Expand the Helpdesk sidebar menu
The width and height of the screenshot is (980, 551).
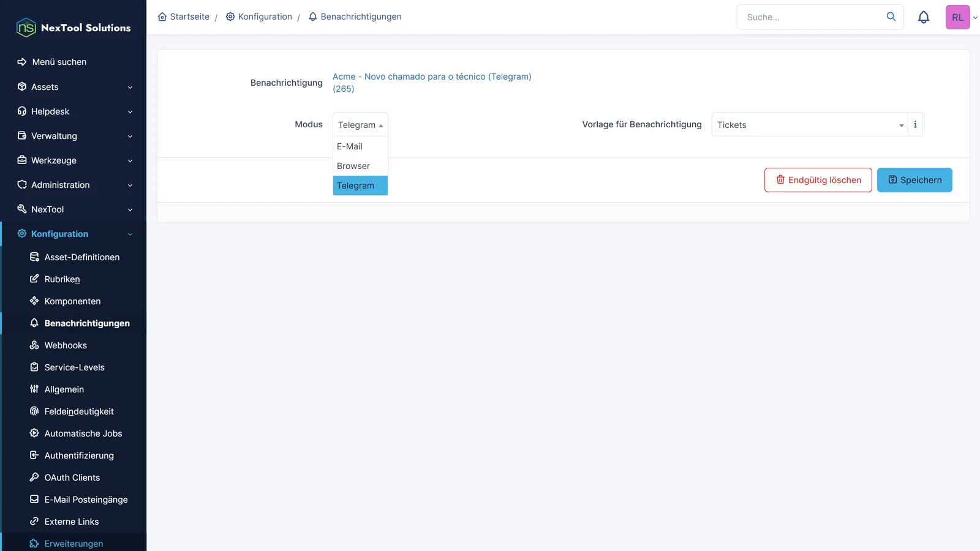(x=73, y=111)
